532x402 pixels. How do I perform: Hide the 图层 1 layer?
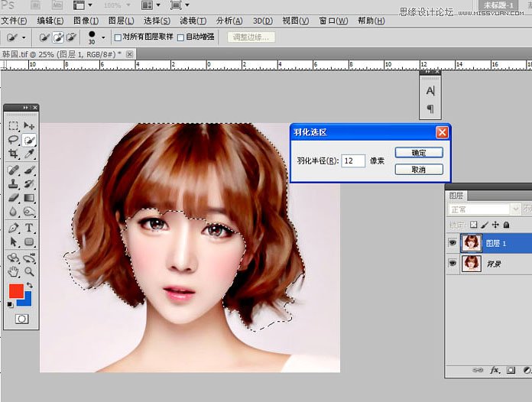(454, 243)
